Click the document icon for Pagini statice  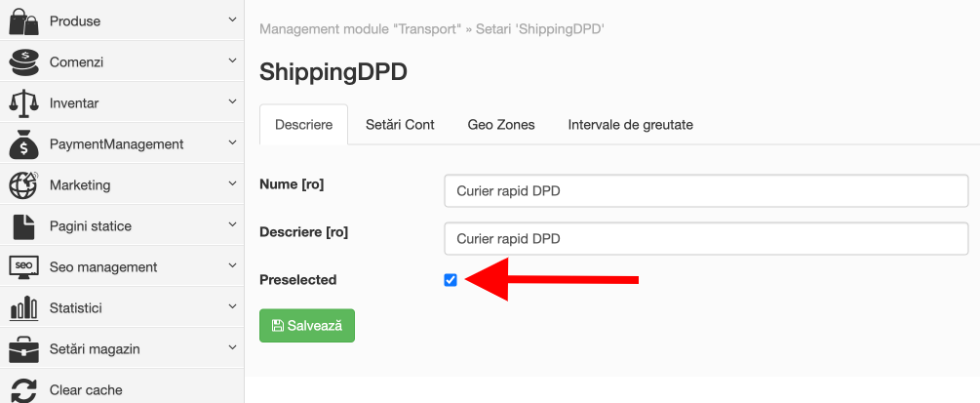click(23, 226)
